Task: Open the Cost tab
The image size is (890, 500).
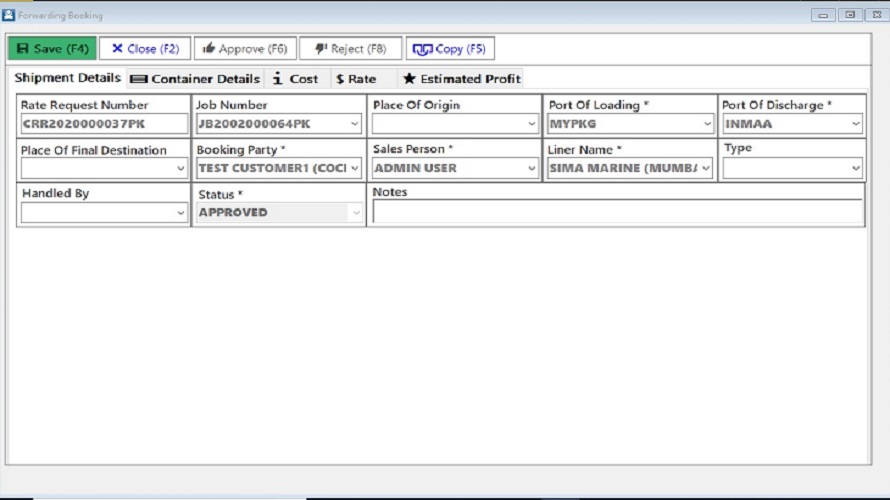Action: (296, 79)
